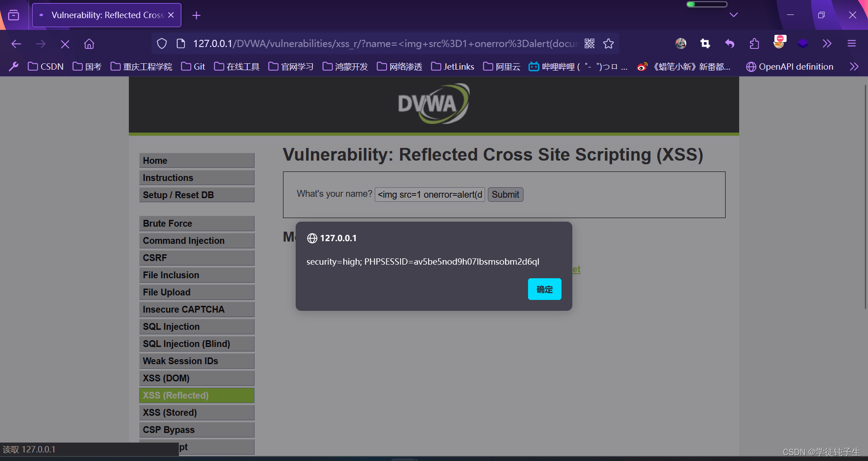Open the recent tabs view icon

(14, 15)
